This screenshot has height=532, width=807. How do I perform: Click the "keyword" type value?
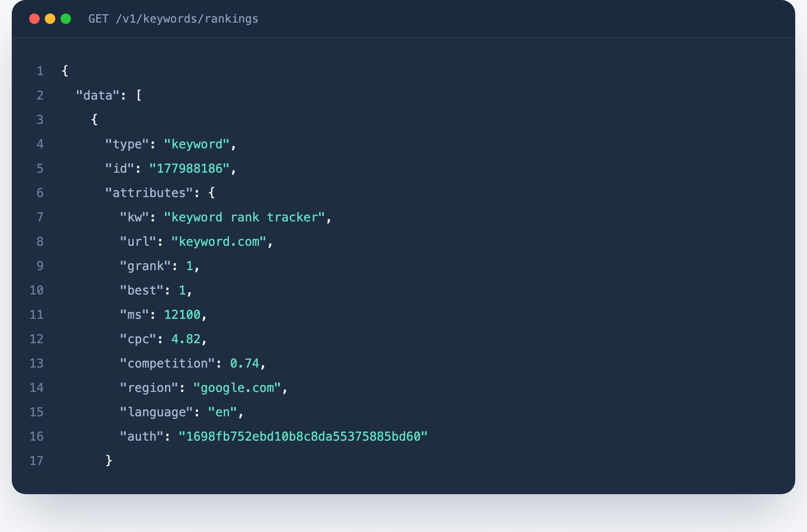(197, 144)
